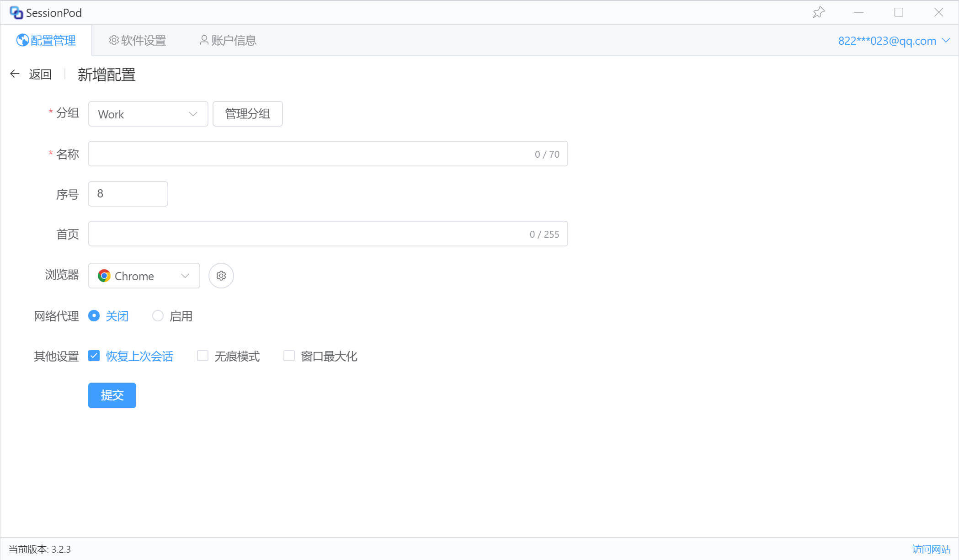
Task: Enable 无痕模式 checkbox
Action: [202, 356]
